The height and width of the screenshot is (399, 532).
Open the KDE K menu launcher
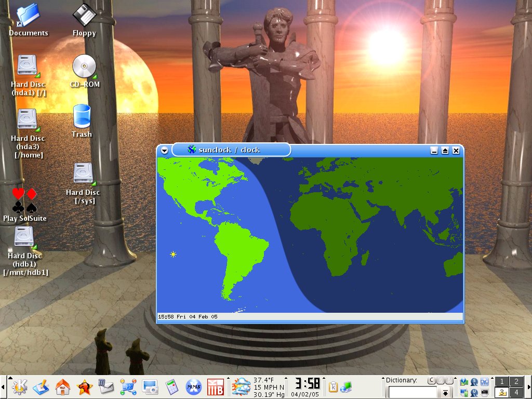click(x=19, y=387)
